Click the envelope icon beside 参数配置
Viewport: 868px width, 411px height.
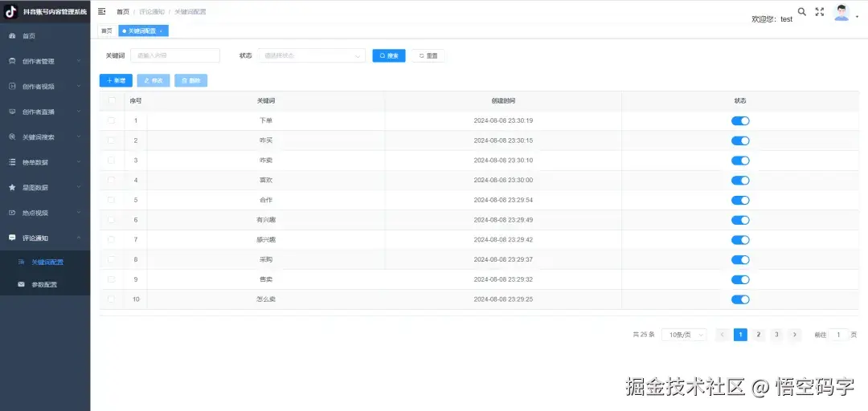21,285
